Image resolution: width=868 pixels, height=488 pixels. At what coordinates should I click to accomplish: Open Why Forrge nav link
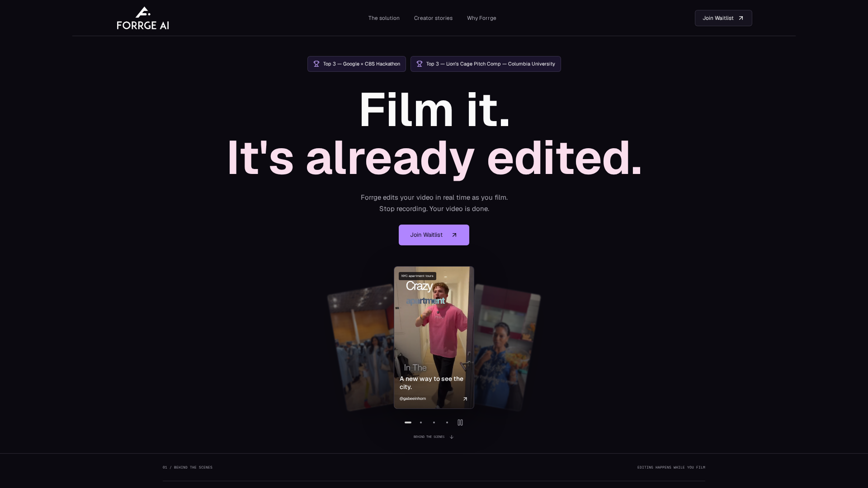481,18
